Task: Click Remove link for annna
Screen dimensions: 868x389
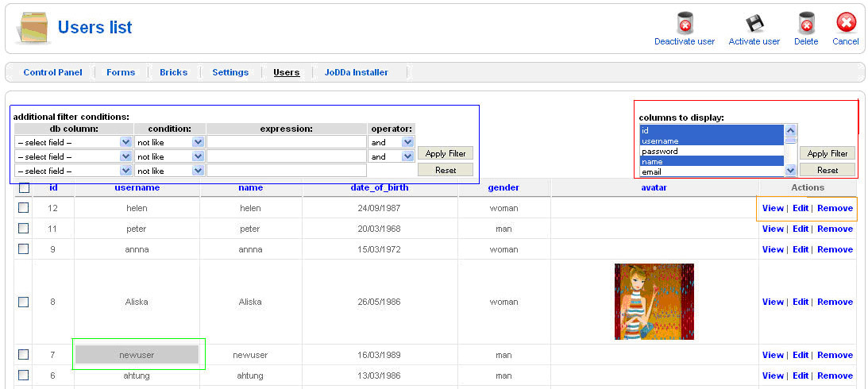Action: (x=835, y=249)
